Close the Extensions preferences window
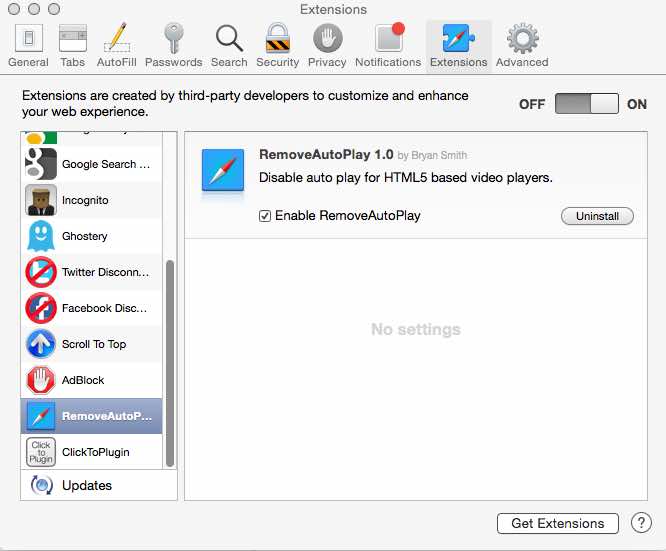 [14, 9]
